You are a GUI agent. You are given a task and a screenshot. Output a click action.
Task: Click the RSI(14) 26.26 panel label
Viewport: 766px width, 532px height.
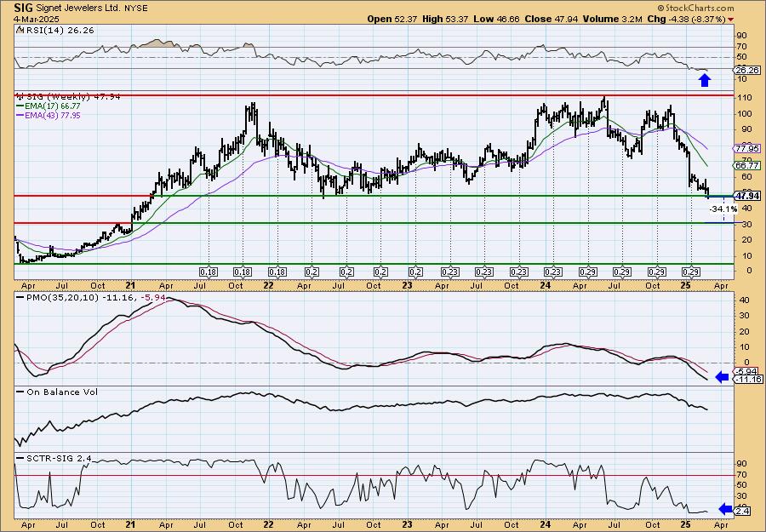59,30
